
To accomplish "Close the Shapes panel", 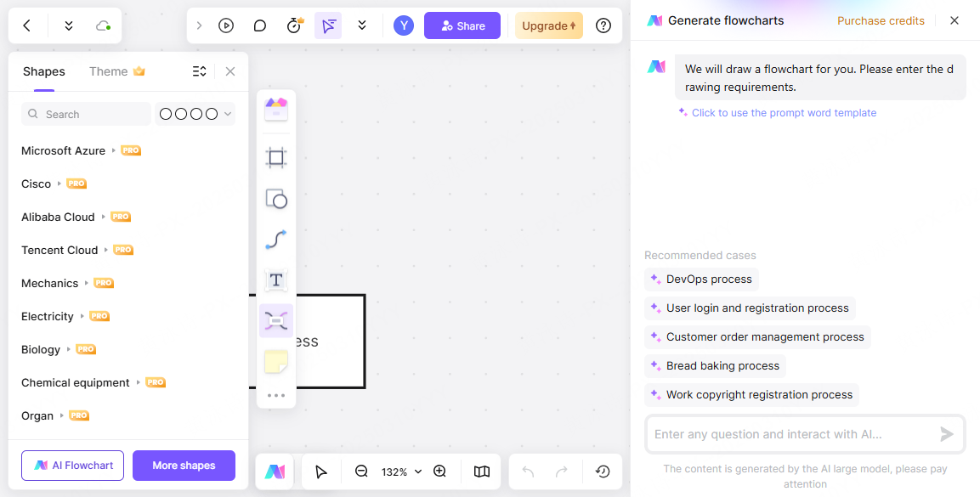I will (230, 71).
